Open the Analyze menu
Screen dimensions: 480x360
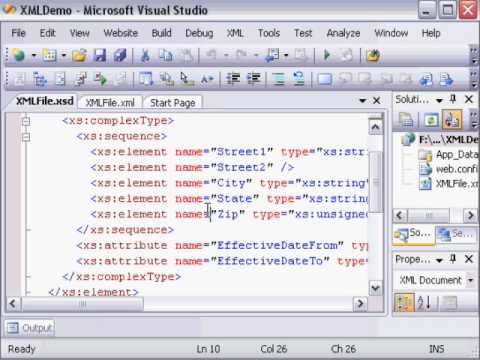click(343, 33)
